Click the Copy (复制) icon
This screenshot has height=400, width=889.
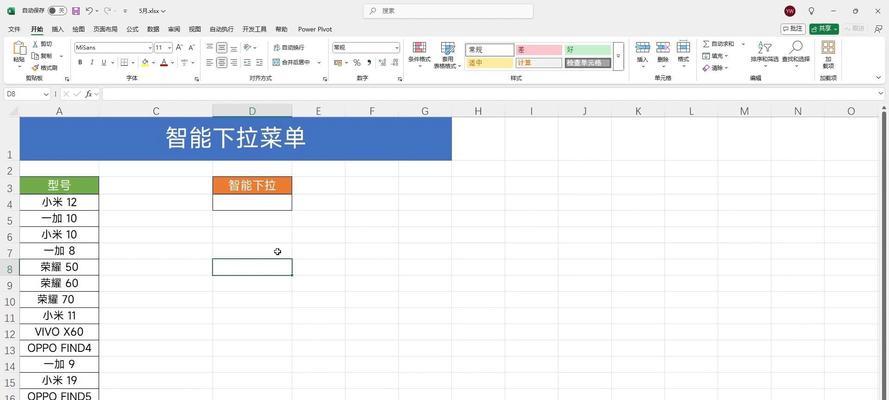pyautogui.click(x=35, y=56)
